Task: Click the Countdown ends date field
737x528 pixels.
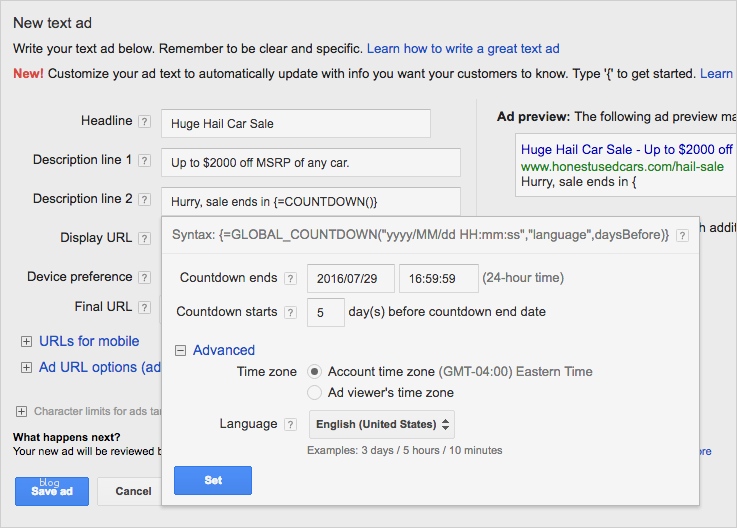Action: [x=350, y=278]
